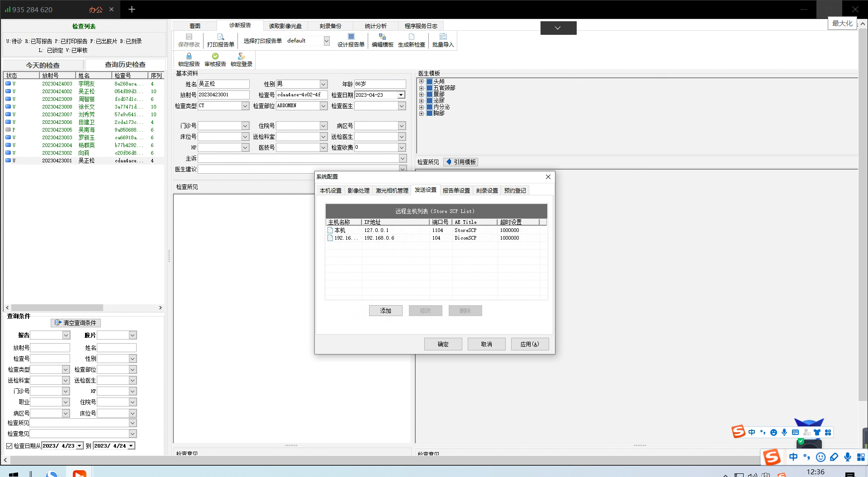Click the 编辑模板 edit template icon
Screen dimensions: 868x477
tap(382, 37)
